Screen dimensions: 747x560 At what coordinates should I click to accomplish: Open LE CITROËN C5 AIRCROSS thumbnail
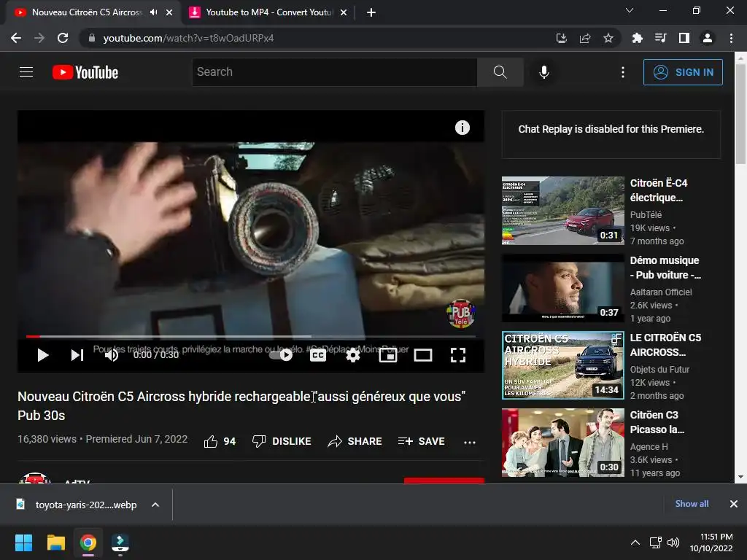tap(563, 365)
